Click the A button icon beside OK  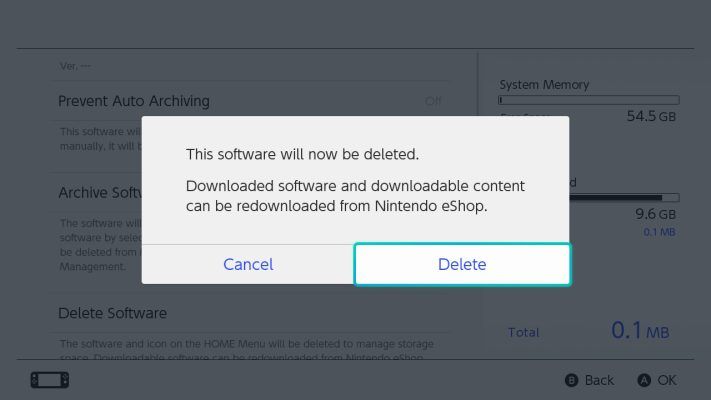click(644, 380)
